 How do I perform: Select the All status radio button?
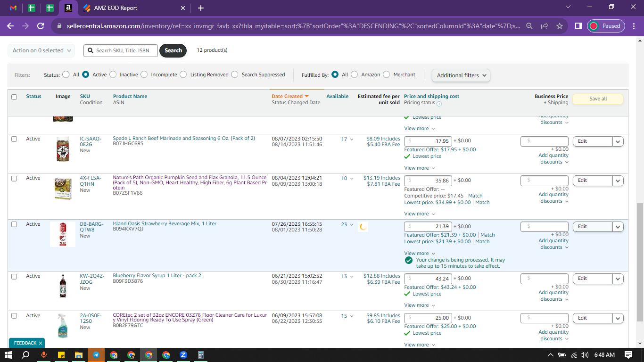(x=65, y=74)
